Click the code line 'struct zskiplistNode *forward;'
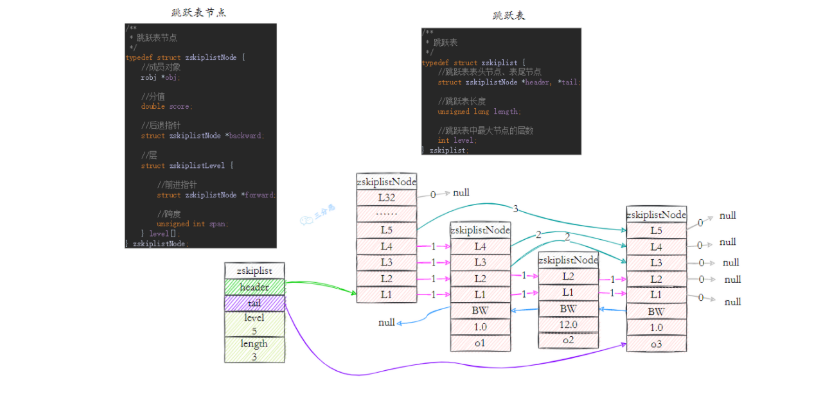838x406 pixels. 216,195
